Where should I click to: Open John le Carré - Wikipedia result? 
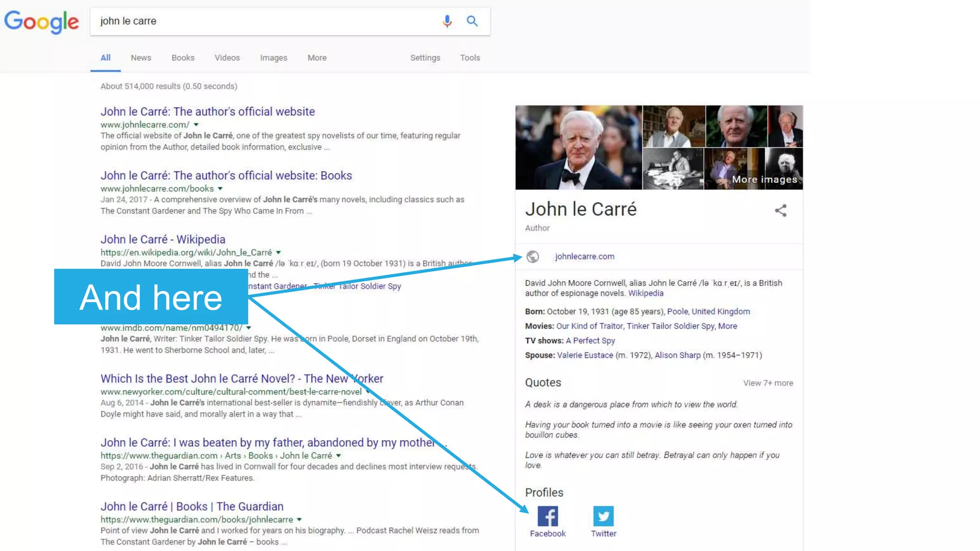163,239
